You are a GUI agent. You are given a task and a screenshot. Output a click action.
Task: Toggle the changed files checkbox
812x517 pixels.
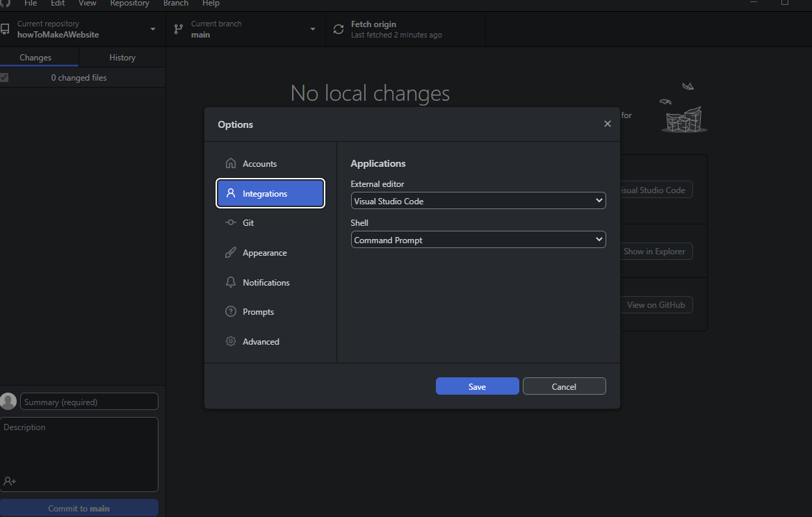(4, 78)
